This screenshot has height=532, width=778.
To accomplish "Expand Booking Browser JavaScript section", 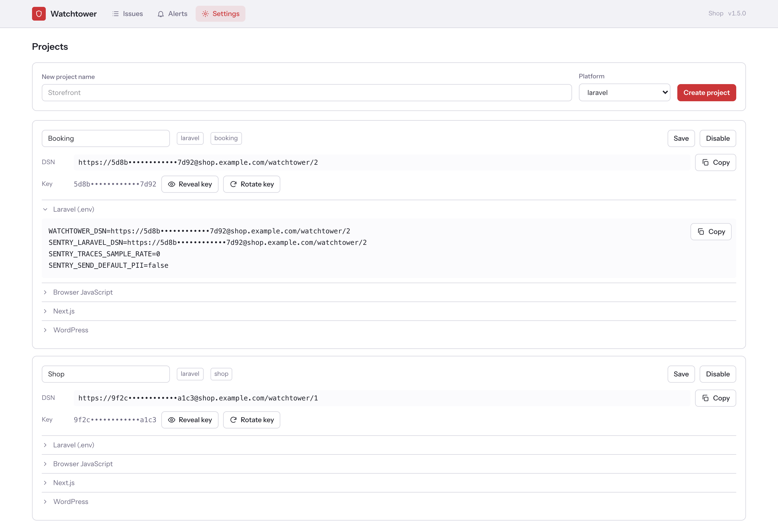I will (389, 293).
